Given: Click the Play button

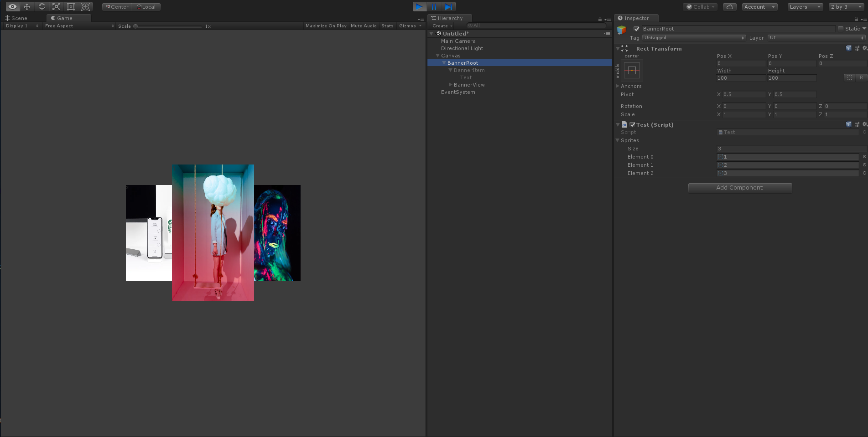Looking at the screenshot, I should pos(419,7).
